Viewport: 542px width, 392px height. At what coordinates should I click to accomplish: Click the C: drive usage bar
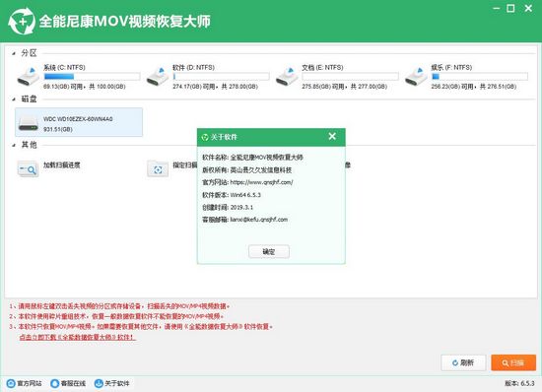coord(92,77)
